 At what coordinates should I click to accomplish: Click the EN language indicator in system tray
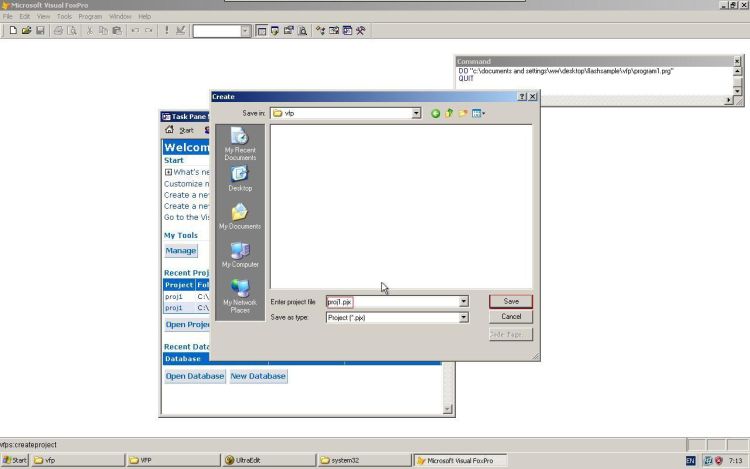point(691,460)
